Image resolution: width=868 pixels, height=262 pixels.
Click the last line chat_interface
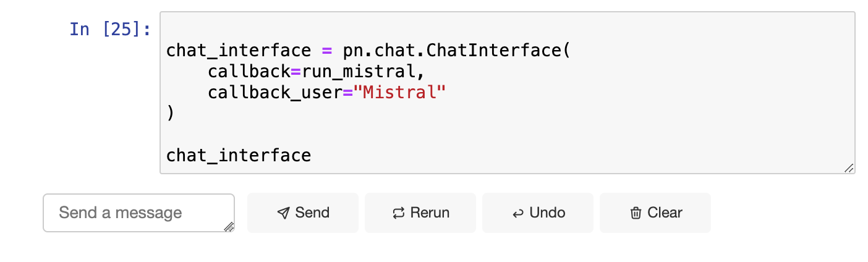click(x=239, y=155)
